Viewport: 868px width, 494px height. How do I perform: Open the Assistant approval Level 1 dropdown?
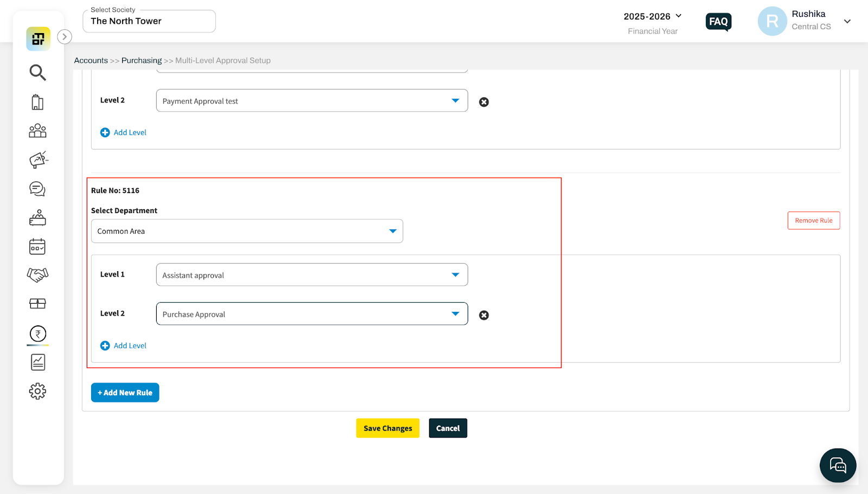point(312,275)
